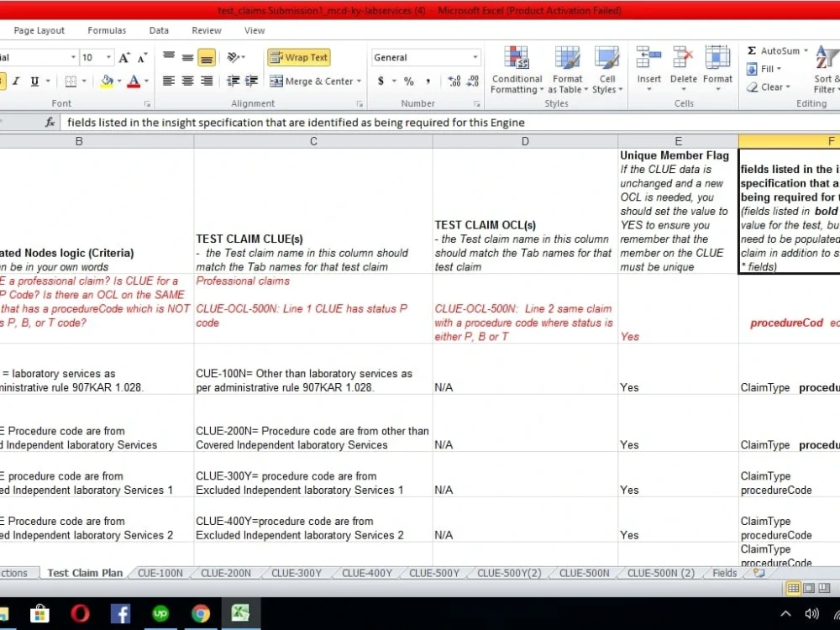Open Google Chrome from the taskbar
The height and width of the screenshot is (630, 840).
pyautogui.click(x=201, y=613)
